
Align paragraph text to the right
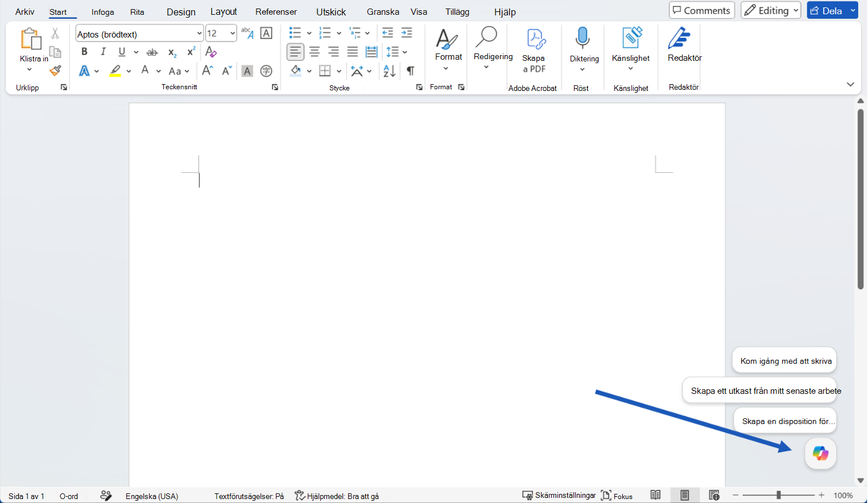(333, 52)
